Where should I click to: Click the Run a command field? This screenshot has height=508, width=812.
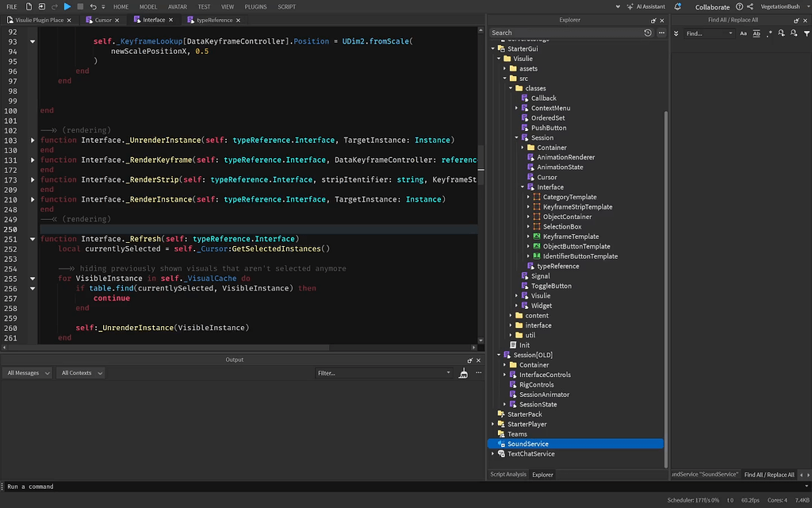(48, 487)
